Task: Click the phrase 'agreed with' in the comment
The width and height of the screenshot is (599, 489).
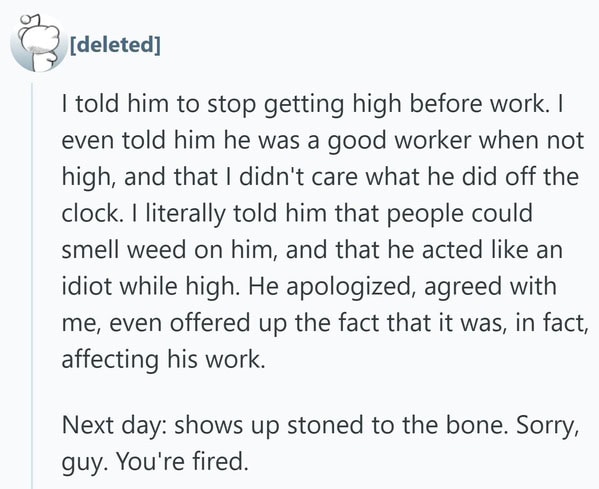Action: click(x=490, y=287)
